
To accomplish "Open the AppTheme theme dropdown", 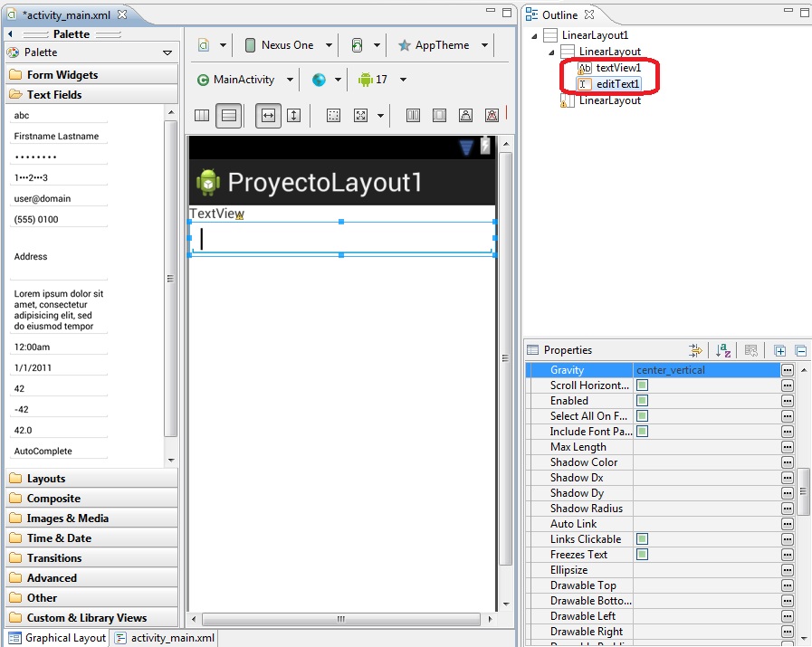I will coord(443,45).
